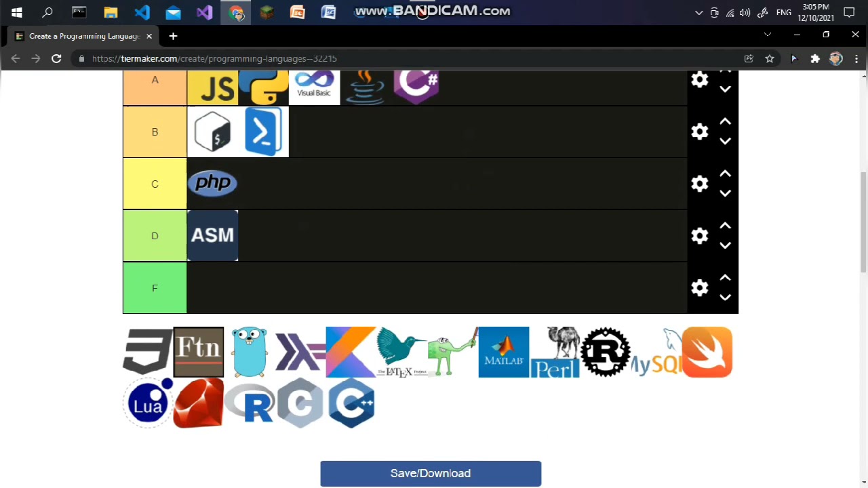Open the Windows Start menu
The width and height of the screenshot is (868, 488).
click(16, 12)
